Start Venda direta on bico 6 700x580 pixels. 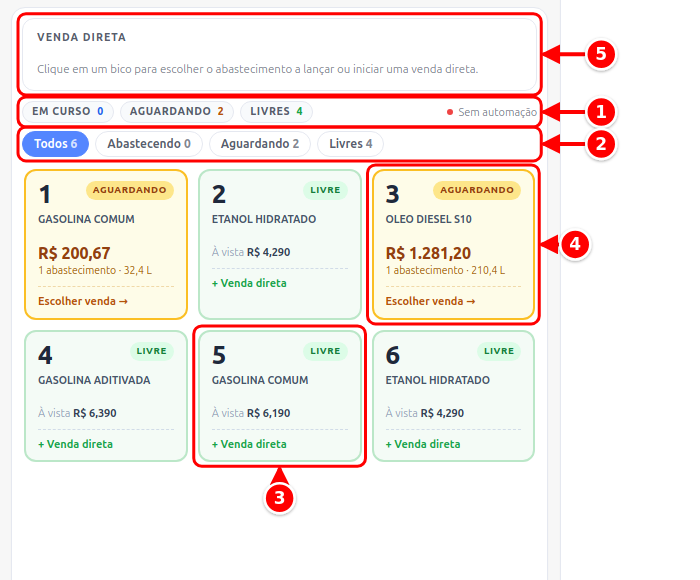[x=423, y=444]
